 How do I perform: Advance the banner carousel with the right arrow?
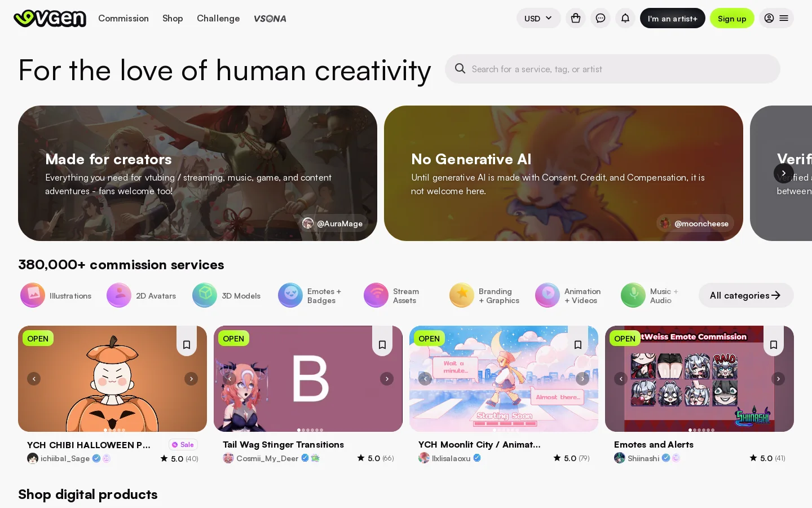click(x=784, y=173)
